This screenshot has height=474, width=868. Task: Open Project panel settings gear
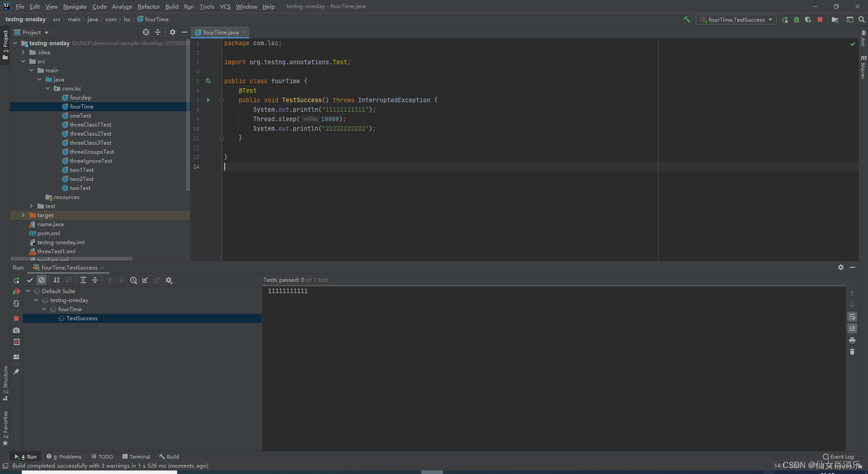173,32
